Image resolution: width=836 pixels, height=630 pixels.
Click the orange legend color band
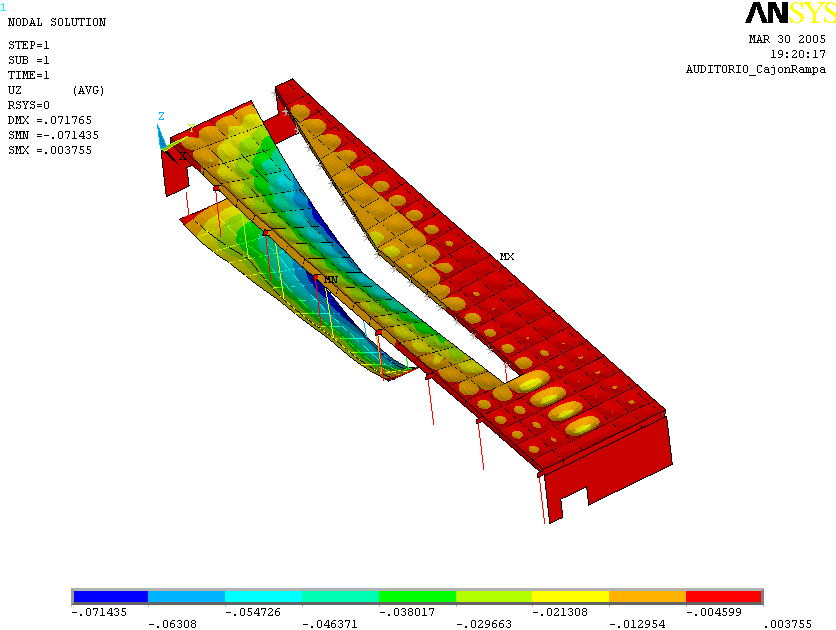point(647,596)
